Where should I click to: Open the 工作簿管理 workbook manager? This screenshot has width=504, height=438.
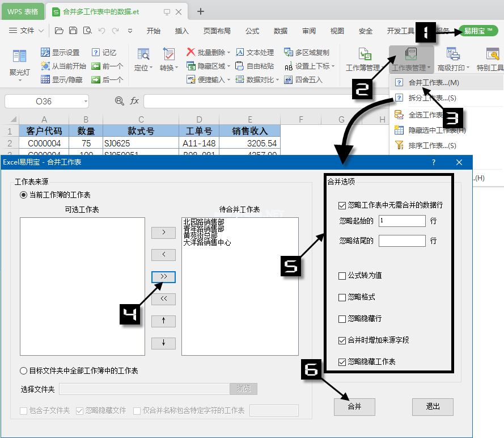(x=365, y=54)
